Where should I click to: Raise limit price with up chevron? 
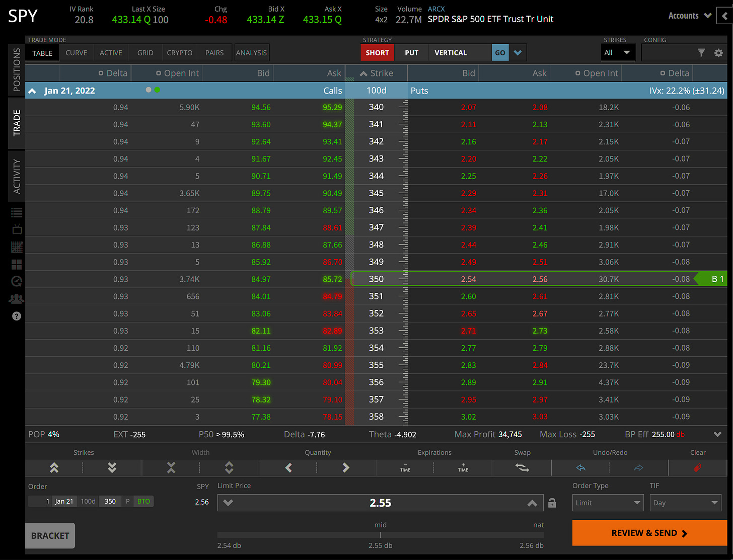(x=532, y=503)
